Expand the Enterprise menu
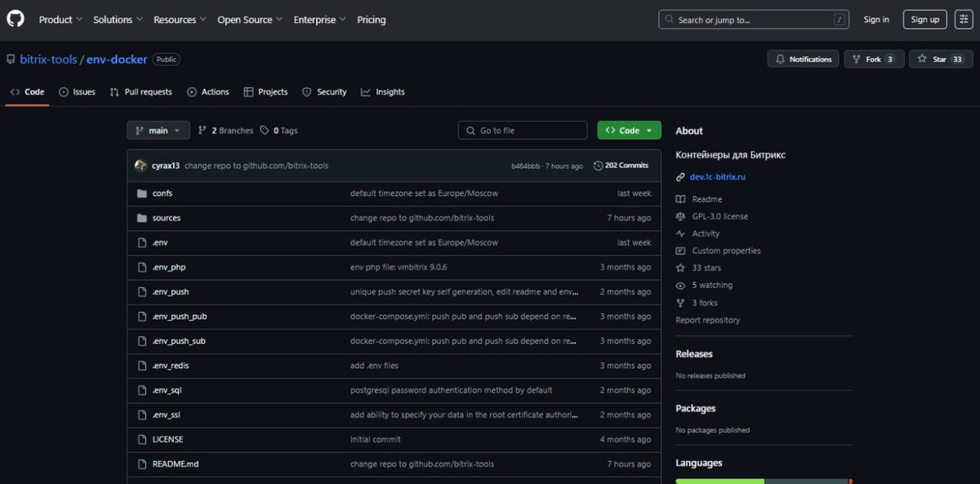980x484 pixels. 319,20
